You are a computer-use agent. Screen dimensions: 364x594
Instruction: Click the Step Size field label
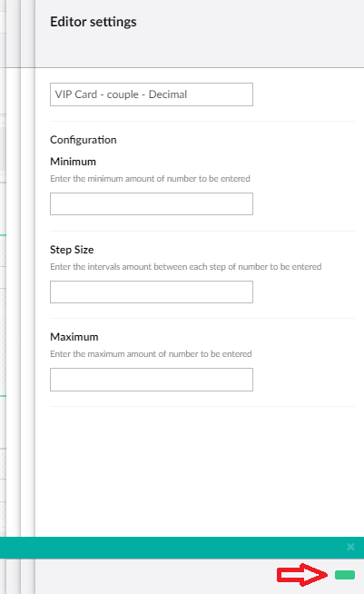pyautogui.click(x=72, y=250)
